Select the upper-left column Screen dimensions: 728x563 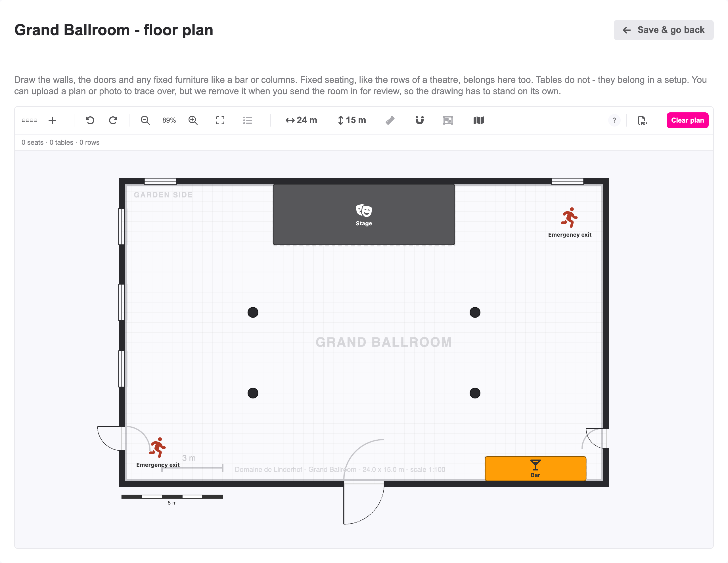[253, 312]
